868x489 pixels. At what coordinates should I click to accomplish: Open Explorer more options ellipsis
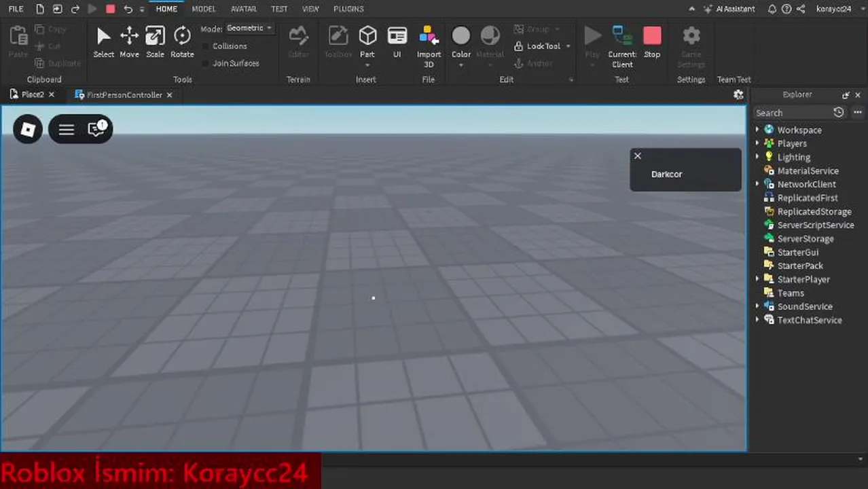click(858, 113)
